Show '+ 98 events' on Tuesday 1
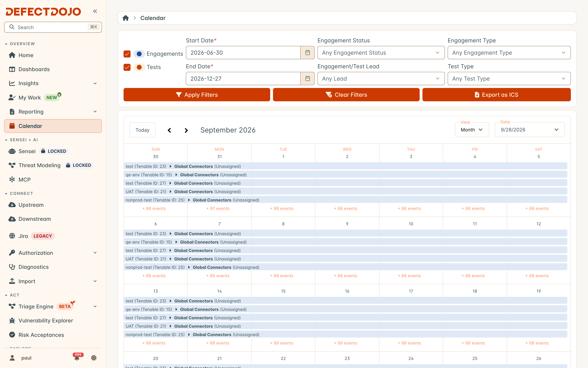The height and width of the screenshot is (368, 588). point(282,208)
